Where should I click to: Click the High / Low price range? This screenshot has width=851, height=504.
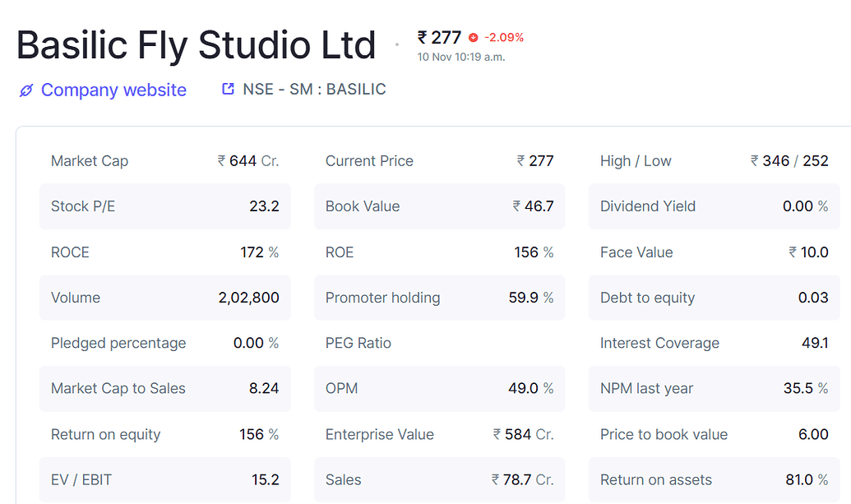[x=714, y=160]
